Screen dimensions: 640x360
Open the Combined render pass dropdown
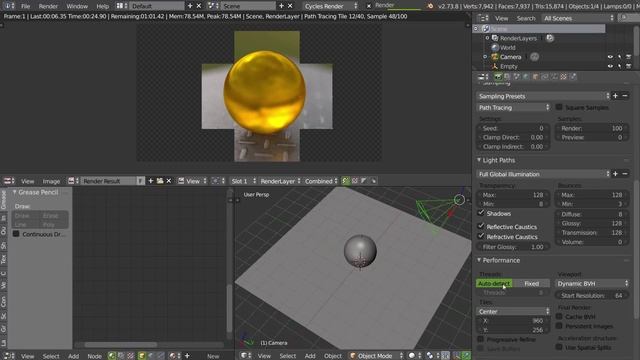[321, 181]
